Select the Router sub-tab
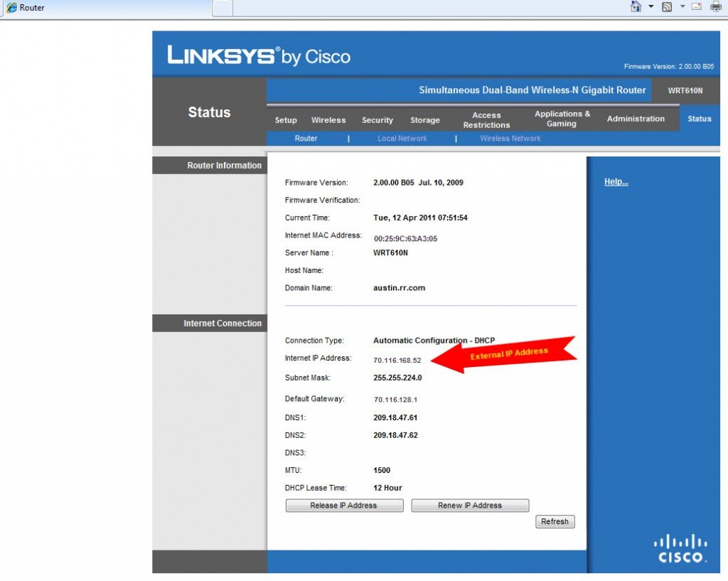 pos(306,139)
